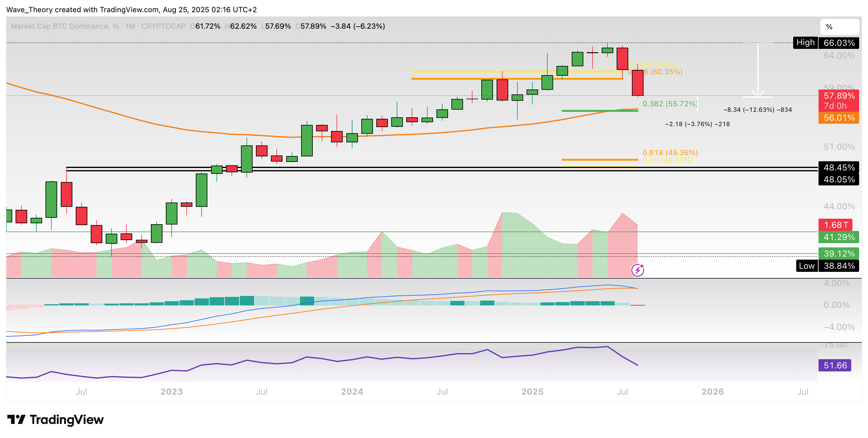Click the 1M interval in chart legend

130,26
